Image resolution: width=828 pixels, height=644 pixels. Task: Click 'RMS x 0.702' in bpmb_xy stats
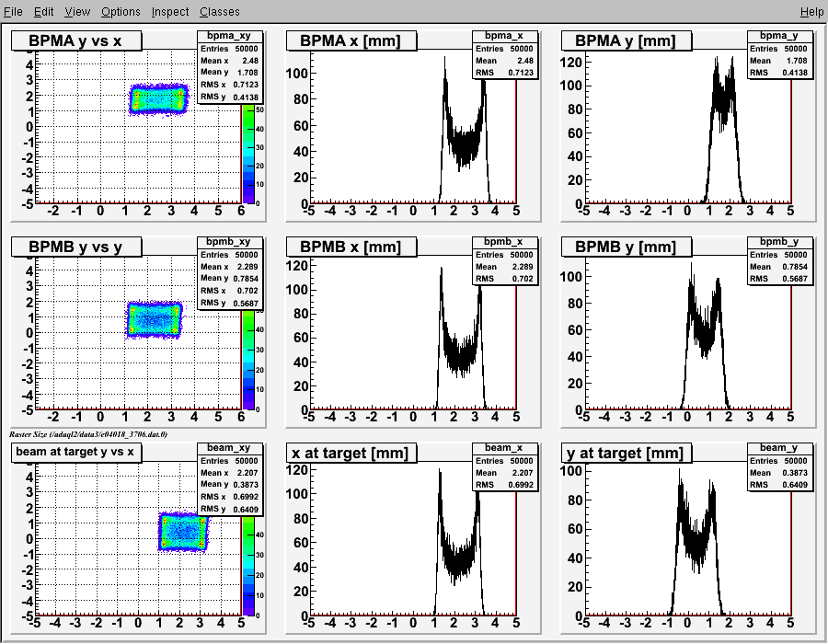coord(230,291)
